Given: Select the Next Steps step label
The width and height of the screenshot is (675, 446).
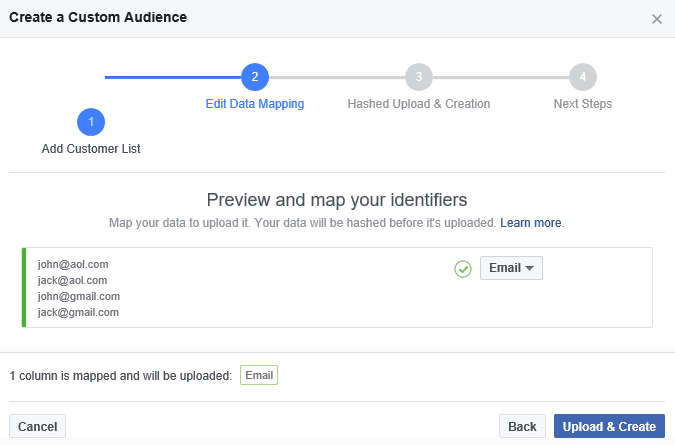Looking at the screenshot, I should [583, 104].
